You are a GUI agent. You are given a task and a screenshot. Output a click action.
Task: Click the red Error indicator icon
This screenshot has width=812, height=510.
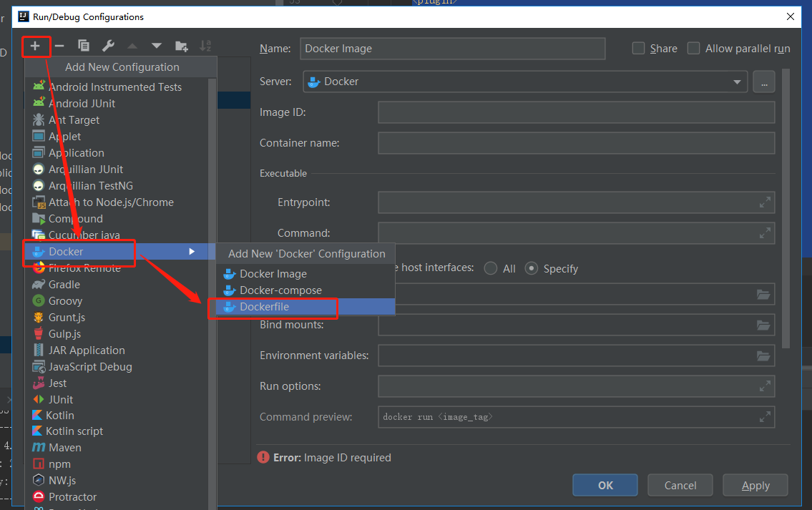(x=263, y=457)
